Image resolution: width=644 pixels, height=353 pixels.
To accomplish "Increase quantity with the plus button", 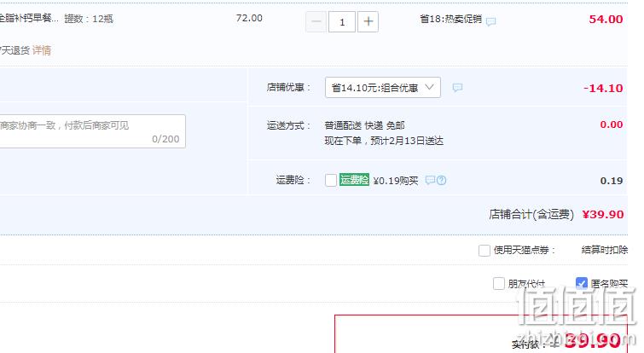I will coord(368,22).
